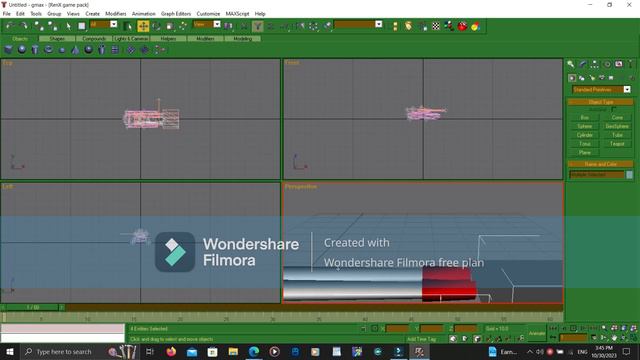Click the Plane object type button
640x360 pixels.
(584, 153)
